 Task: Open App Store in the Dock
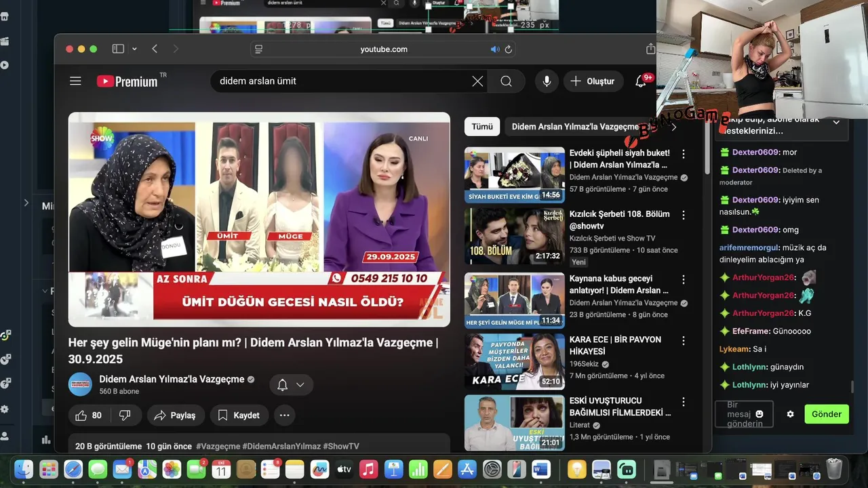point(467,469)
